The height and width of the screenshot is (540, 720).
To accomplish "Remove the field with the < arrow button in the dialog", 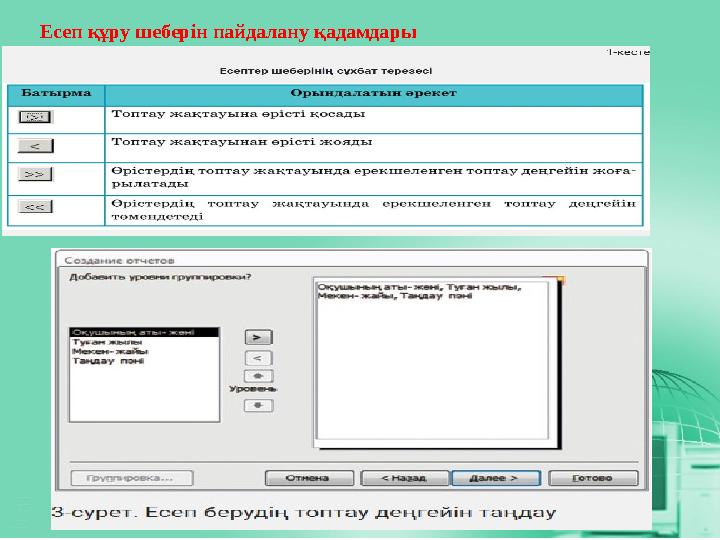I will (259, 358).
